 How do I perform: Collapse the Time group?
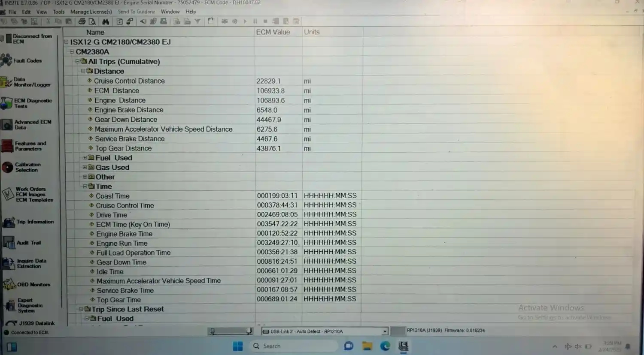tap(85, 187)
